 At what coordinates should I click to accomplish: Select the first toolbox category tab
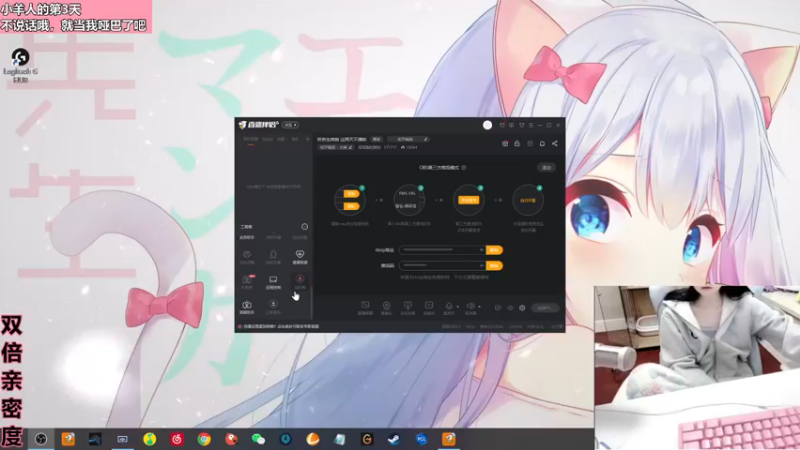(x=247, y=238)
